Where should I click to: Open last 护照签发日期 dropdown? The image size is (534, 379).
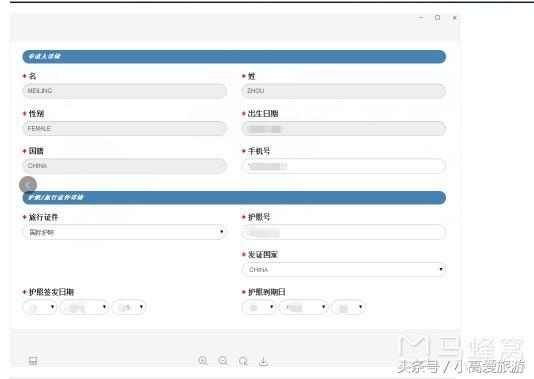pyautogui.click(x=129, y=307)
